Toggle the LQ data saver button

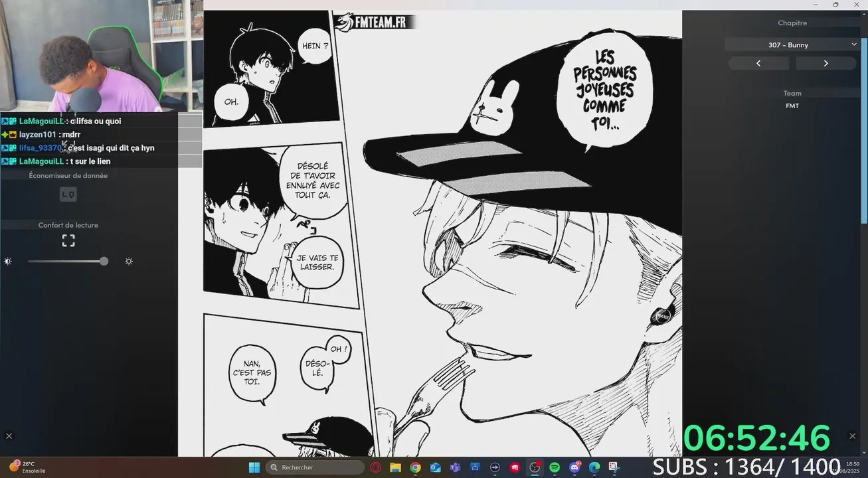[68, 194]
